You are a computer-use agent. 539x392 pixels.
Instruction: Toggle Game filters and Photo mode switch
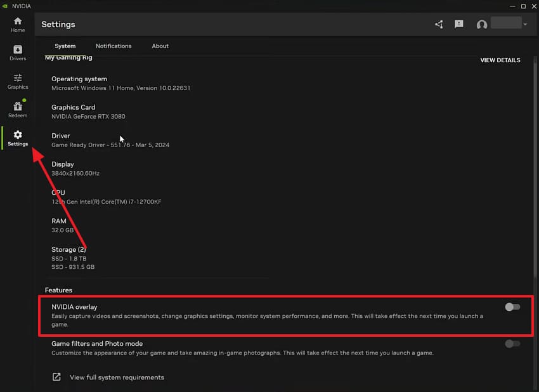click(512, 344)
